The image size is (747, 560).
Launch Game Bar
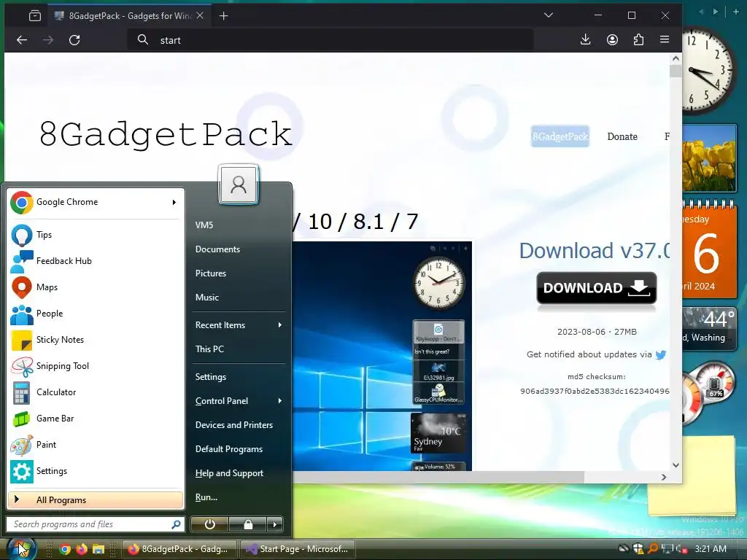(96, 418)
